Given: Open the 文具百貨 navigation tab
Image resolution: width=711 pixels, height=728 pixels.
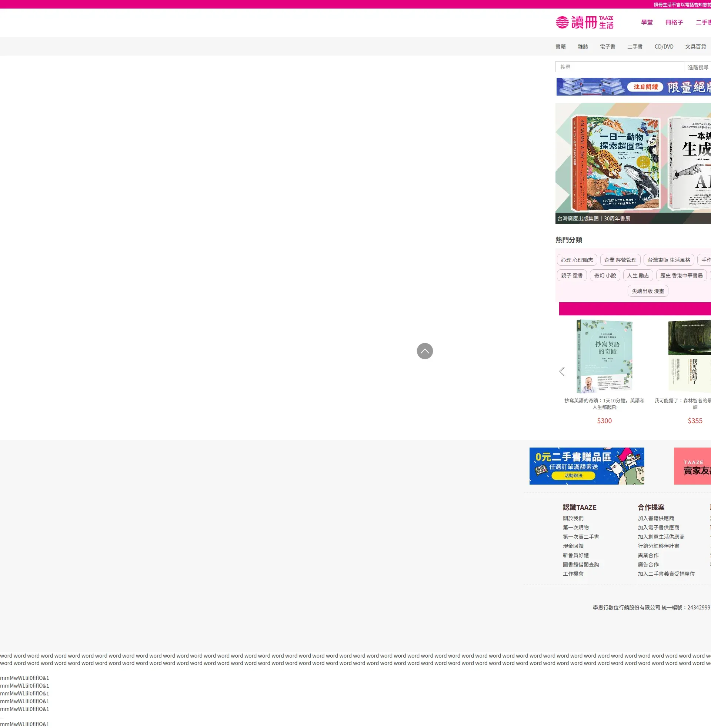Looking at the screenshot, I should [x=695, y=47].
